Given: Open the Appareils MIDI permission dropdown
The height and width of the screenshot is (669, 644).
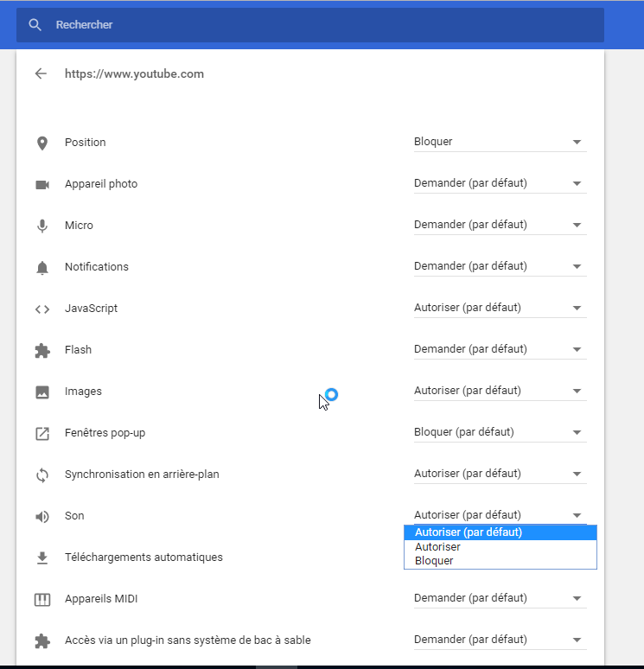Looking at the screenshot, I should tap(500, 598).
